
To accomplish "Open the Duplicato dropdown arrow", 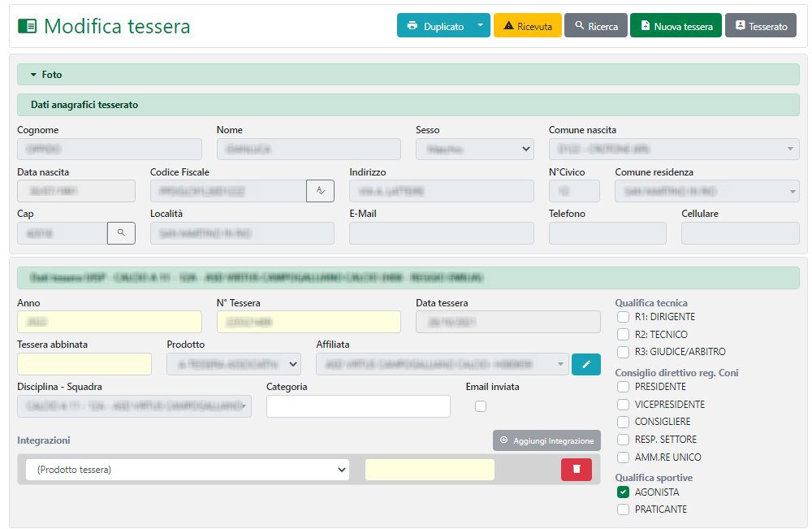I will [x=480, y=26].
